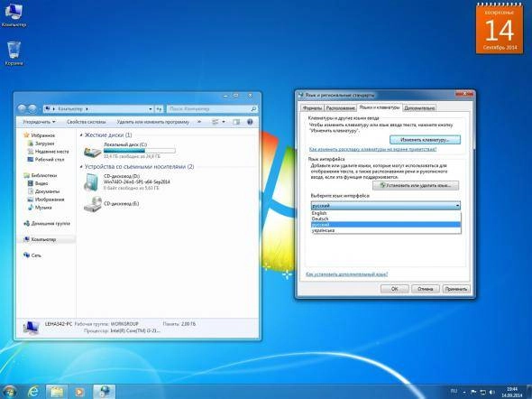
Task: Click Удалить или изменить программу
Action: point(153,122)
